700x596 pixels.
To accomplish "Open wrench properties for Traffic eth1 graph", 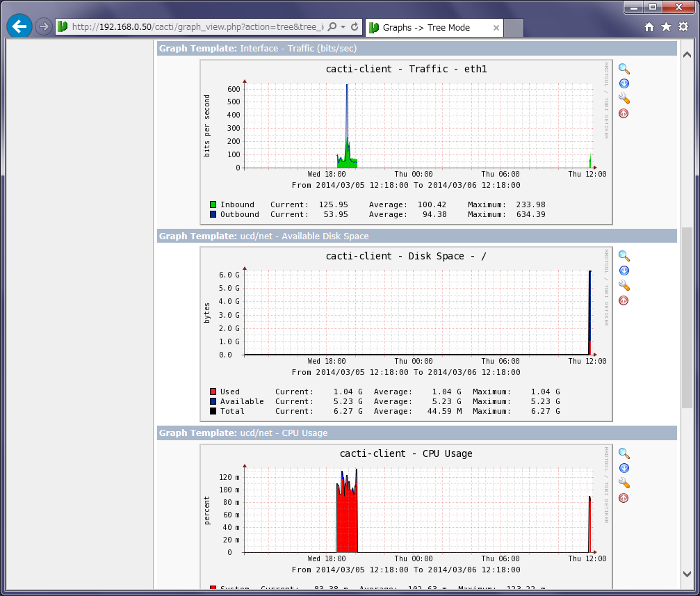I will tap(624, 99).
